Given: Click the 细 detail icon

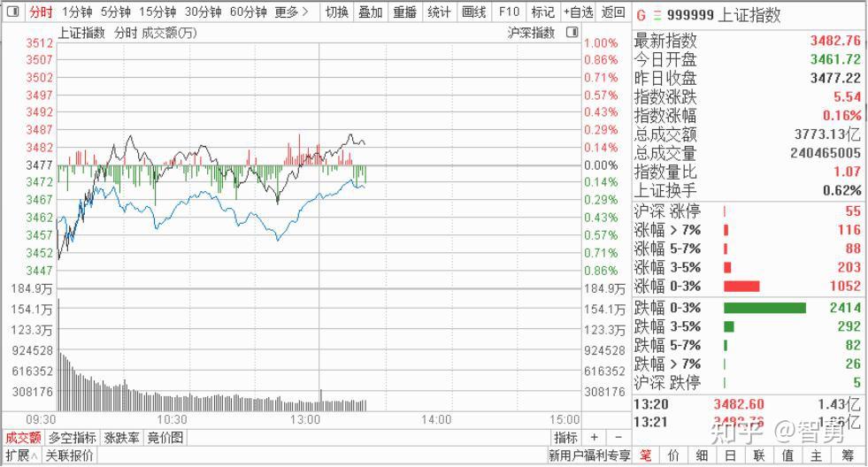Looking at the screenshot, I should (702, 456).
